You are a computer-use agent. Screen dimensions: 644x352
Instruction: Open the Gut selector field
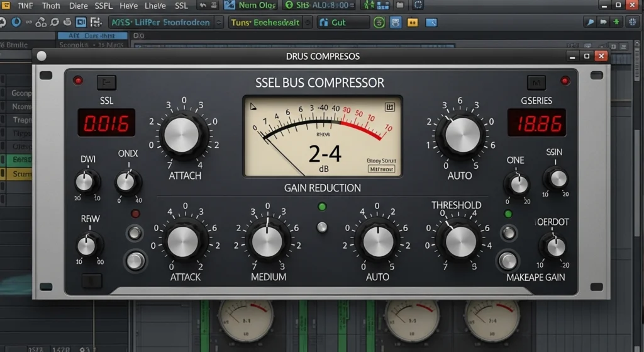coord(344,22)
